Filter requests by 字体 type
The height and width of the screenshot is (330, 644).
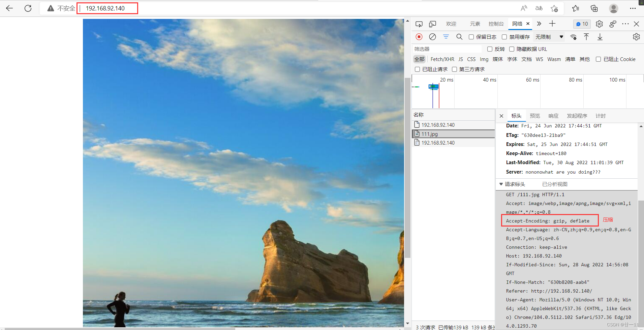click(512, 59)
